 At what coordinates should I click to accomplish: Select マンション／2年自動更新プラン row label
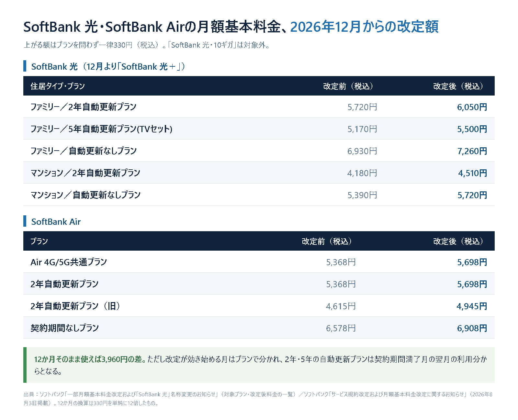pyautogui.click(x=85, y=173)
